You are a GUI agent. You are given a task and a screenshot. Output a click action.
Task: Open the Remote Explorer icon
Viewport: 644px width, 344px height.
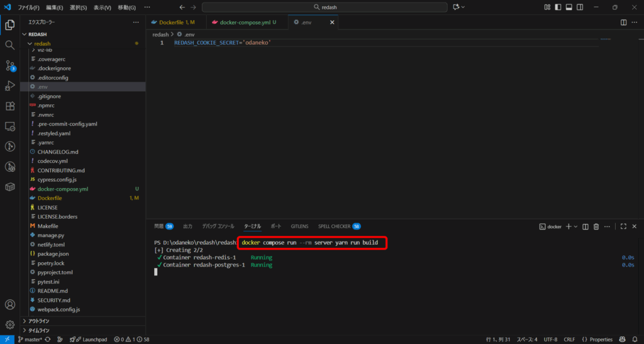tap(10, 126)
